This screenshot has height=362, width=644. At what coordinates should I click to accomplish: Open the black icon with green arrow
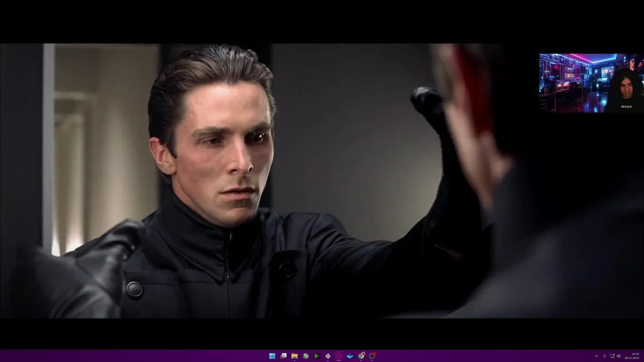tap(316, 356)
